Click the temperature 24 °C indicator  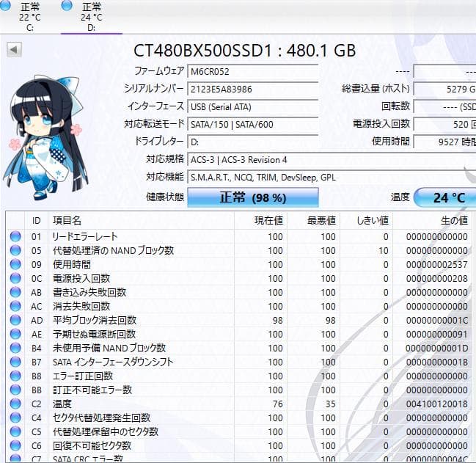pos(445,197)
